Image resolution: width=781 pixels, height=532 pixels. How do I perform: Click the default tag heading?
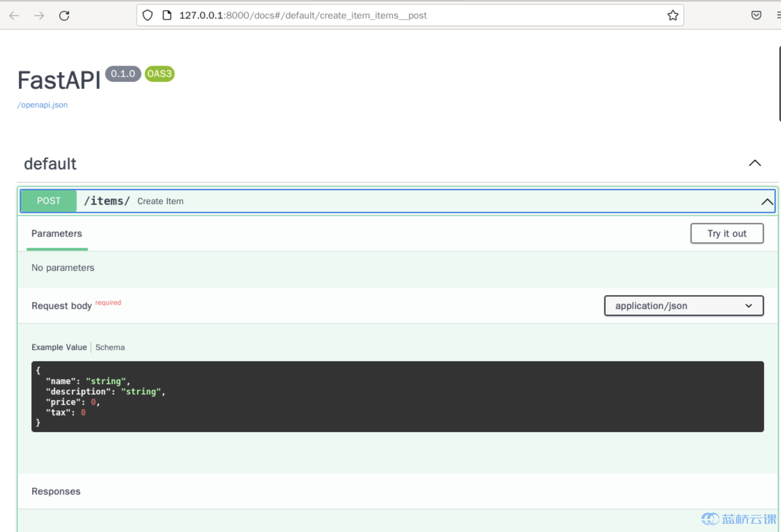click(50, 164)
